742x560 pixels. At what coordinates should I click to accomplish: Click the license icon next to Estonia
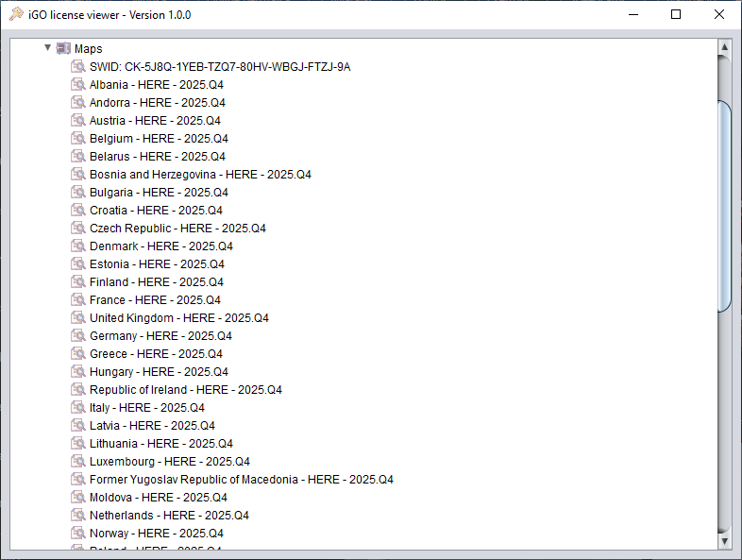pos(78,264)
